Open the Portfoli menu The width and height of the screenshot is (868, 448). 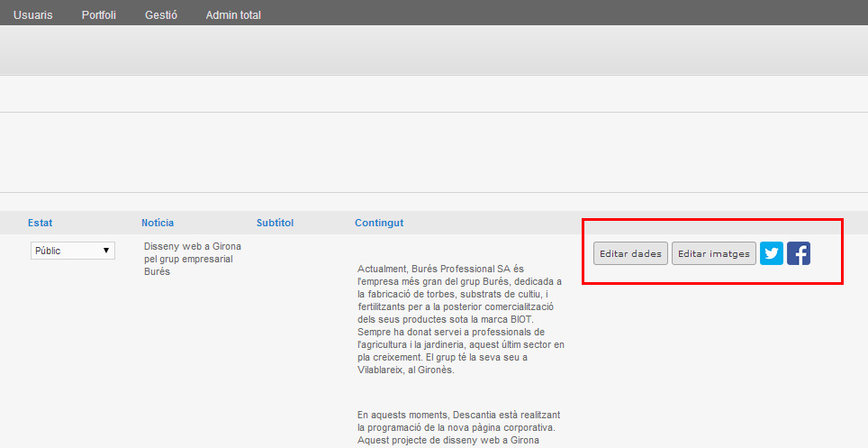pyautogui.click(x=99, y=15)
